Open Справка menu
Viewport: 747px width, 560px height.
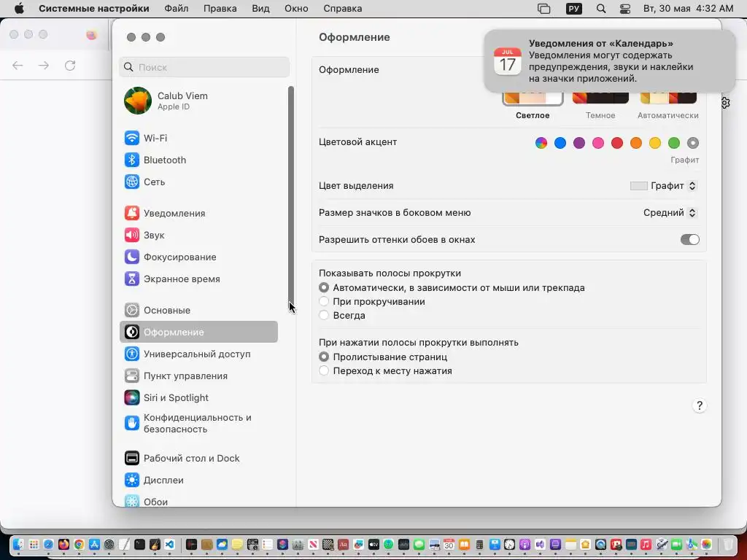(343, 9)
